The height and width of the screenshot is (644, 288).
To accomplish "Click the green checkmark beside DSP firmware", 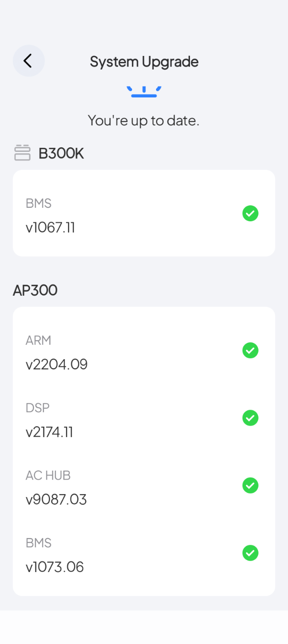I will click(250, 418).
